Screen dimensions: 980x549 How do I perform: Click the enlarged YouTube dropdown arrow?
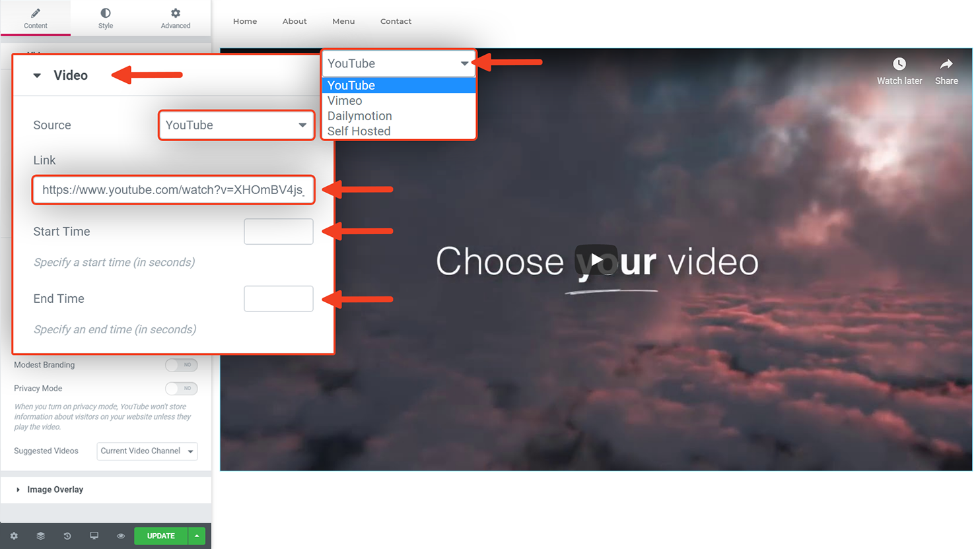click(464, 63)
